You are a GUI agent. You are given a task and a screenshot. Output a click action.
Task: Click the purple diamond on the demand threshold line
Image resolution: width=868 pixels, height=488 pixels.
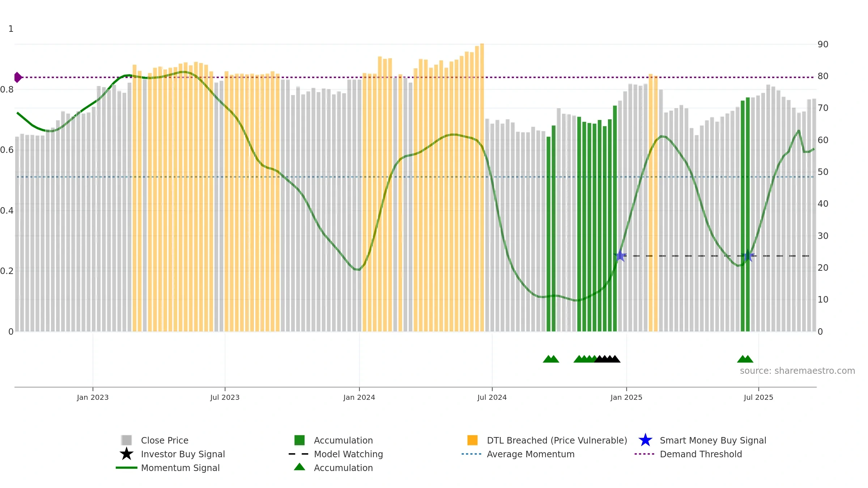18,77
